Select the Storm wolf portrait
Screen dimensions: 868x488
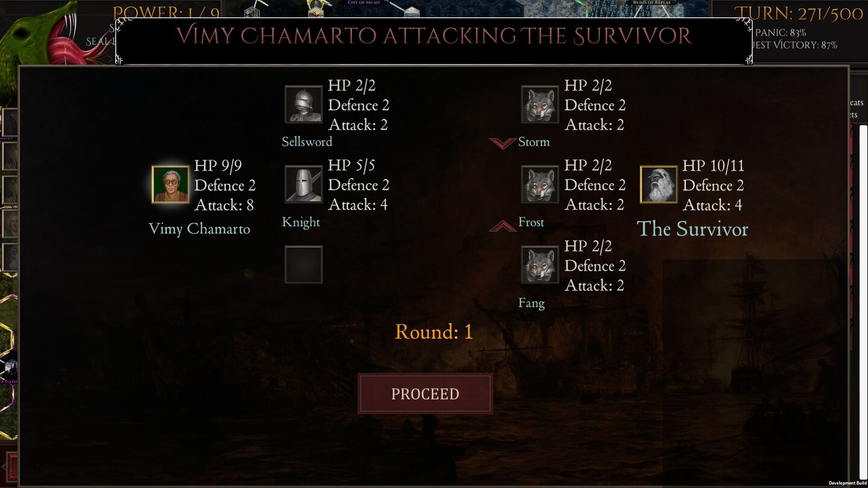point(540,104)
